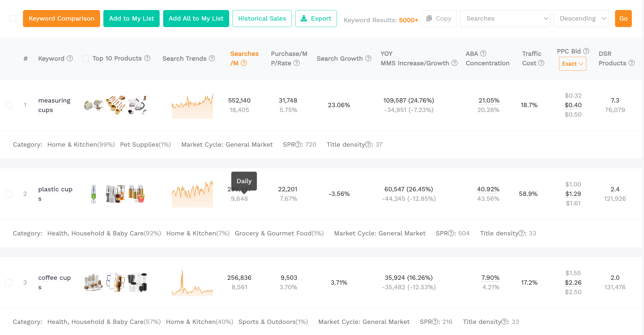Open the Descending sort order dropdown

pos(581,18)
